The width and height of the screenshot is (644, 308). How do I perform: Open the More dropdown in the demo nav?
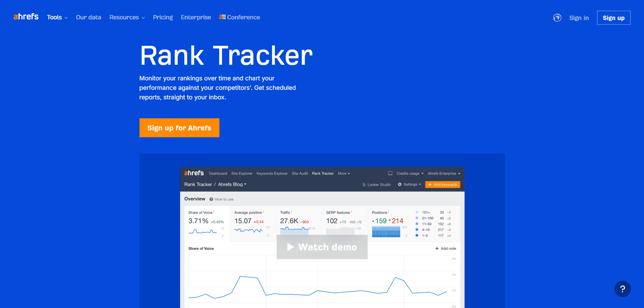tap(344, 174)
